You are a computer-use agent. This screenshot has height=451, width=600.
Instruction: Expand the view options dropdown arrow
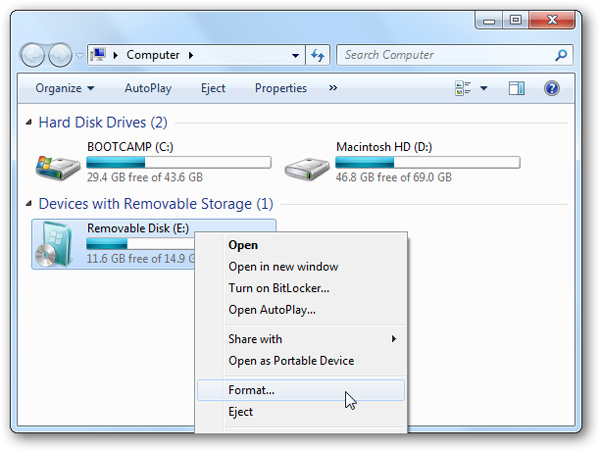click(484, 88)
